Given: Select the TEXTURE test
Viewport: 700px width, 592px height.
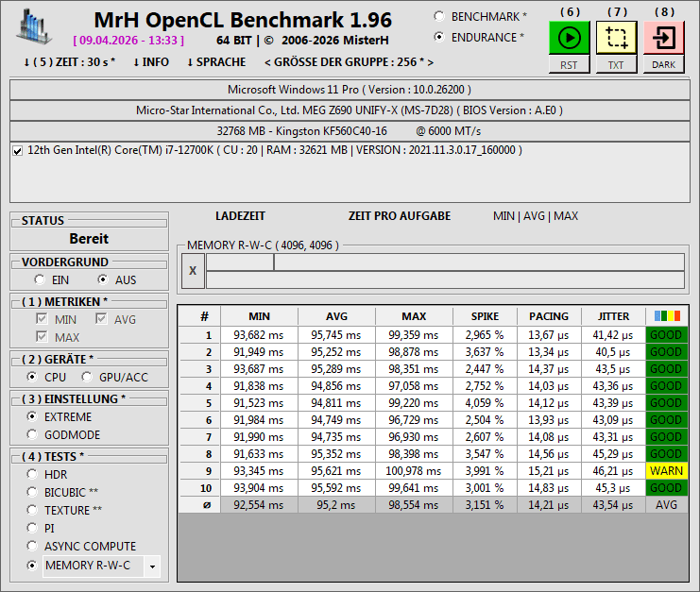Looking at the screenshot, I should click(x=32, y=510).
